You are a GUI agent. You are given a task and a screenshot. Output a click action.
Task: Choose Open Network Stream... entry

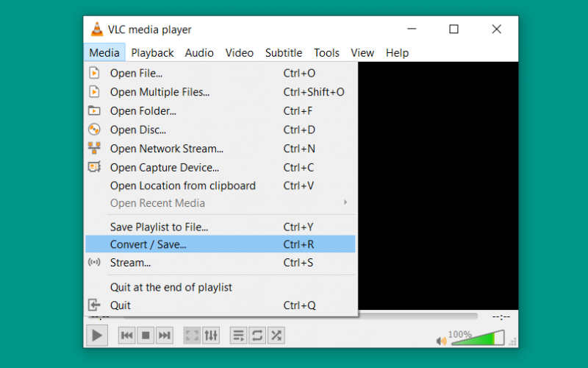[220, 149]
